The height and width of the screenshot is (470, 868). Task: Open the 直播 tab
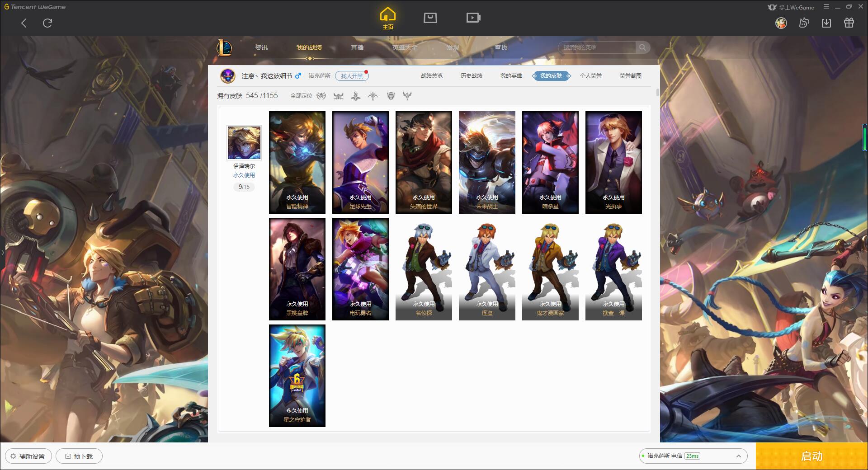pos(357,47)
